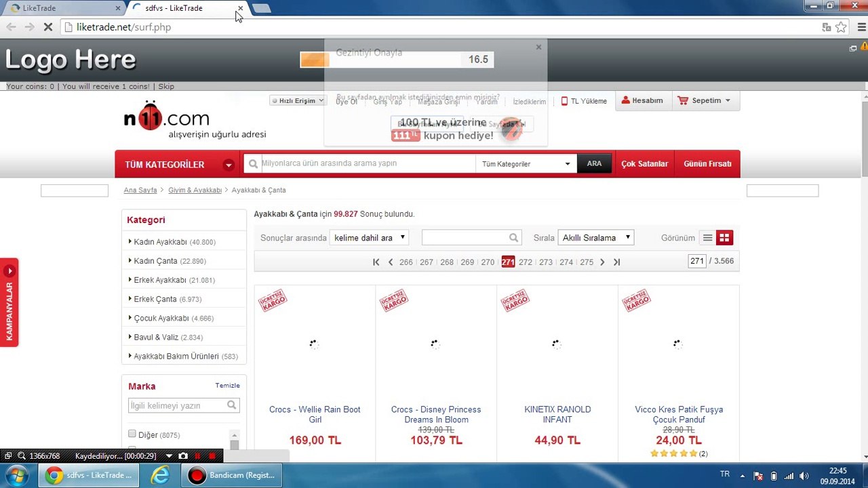Open the Hızlı Erişim dropdown
This screenshot has height=488, width=868.
298,101
